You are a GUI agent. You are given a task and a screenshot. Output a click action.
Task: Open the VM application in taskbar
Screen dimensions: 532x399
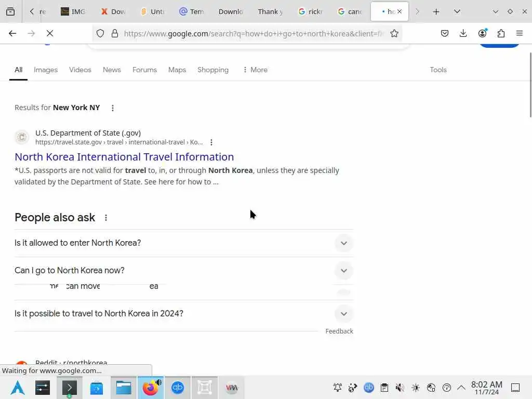[x=232, y=388]
